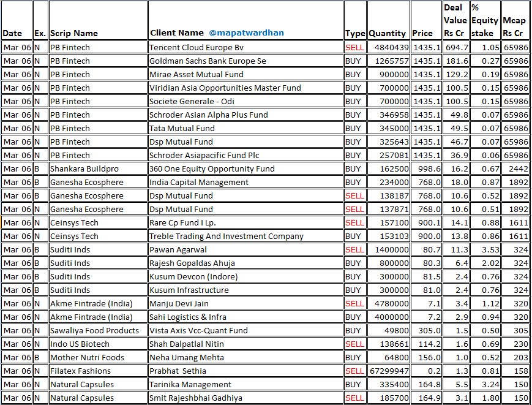Click the 'Smit Rajeshbhai Gadhiya' cell
This screenshot has height=405, width=532.
245,398
